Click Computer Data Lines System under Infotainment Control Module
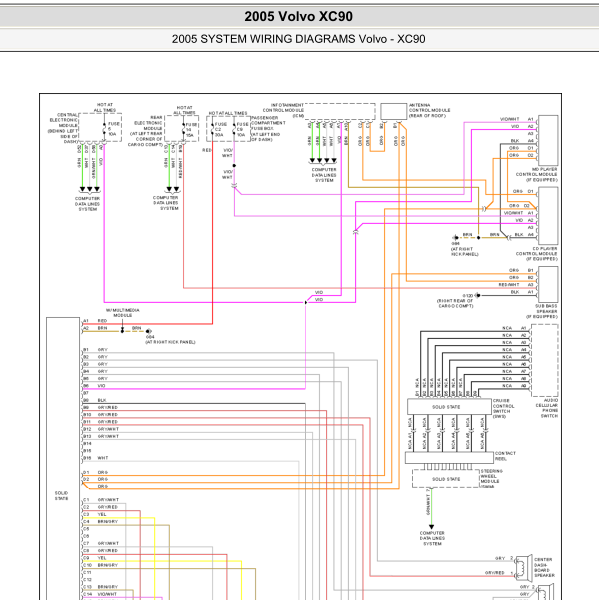This screenshot has width=599, height=600. (324, 175)
